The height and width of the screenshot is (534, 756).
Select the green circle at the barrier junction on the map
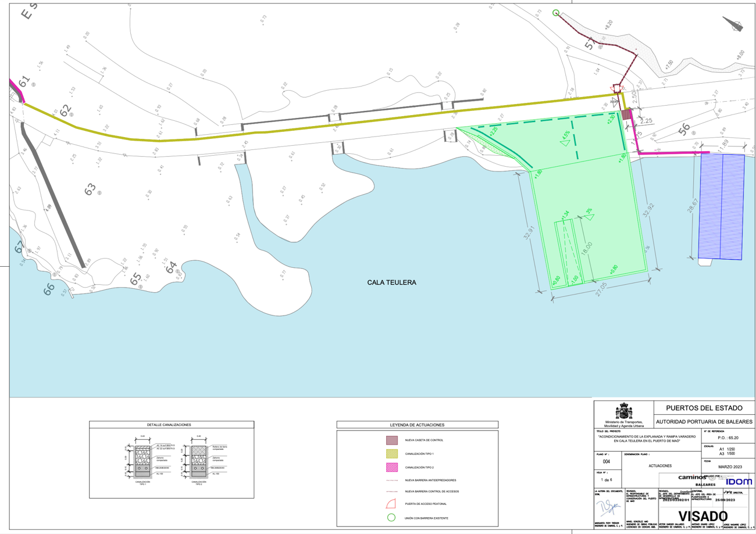[556, 12]
